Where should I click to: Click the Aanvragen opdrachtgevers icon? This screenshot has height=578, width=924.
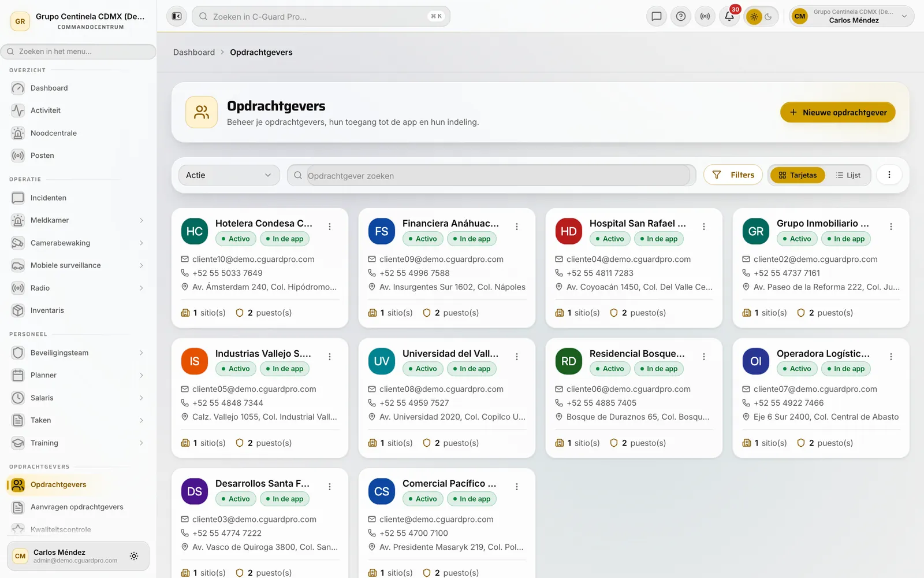point(18,507)
